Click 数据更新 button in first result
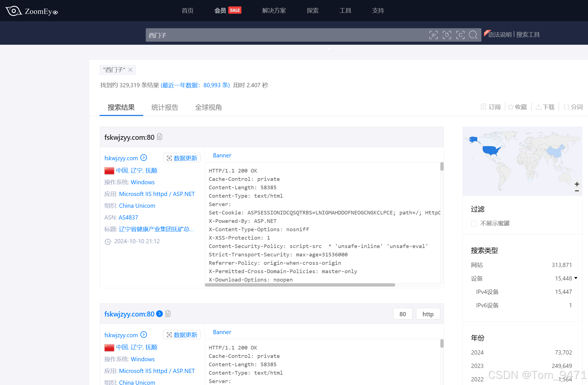Image resolution: width=588 pixels, height=385 pixels. coord(182,158)
